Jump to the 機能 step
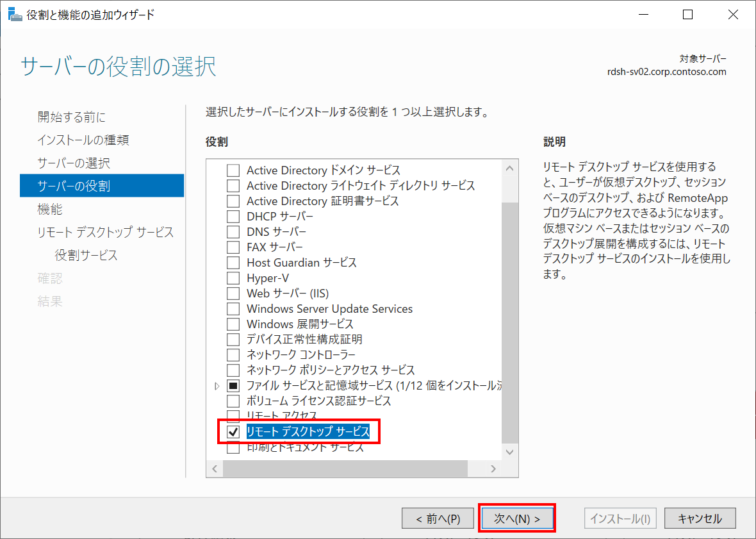 47,209
